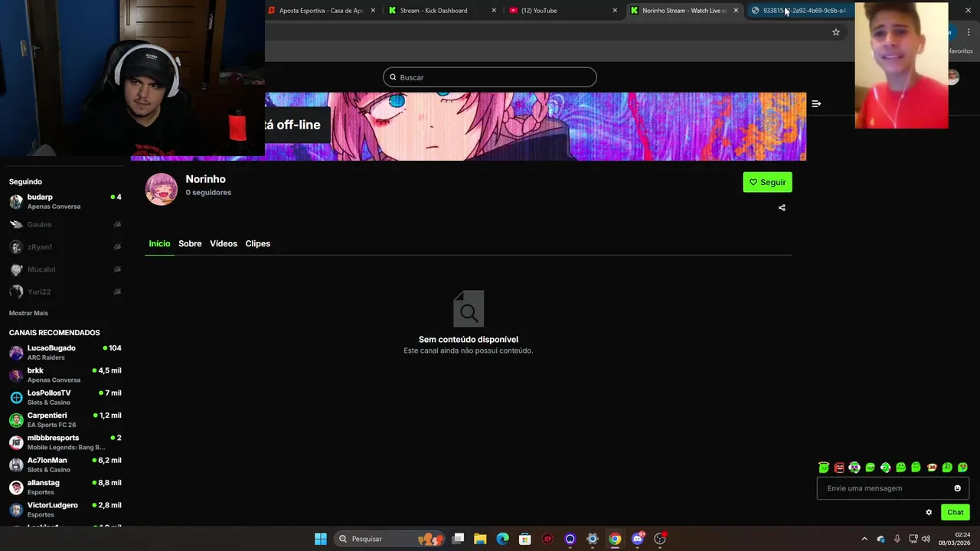Open the microphone tray icon
The height and width of the screenshot is (551, 980).
[x=897, y=539]
